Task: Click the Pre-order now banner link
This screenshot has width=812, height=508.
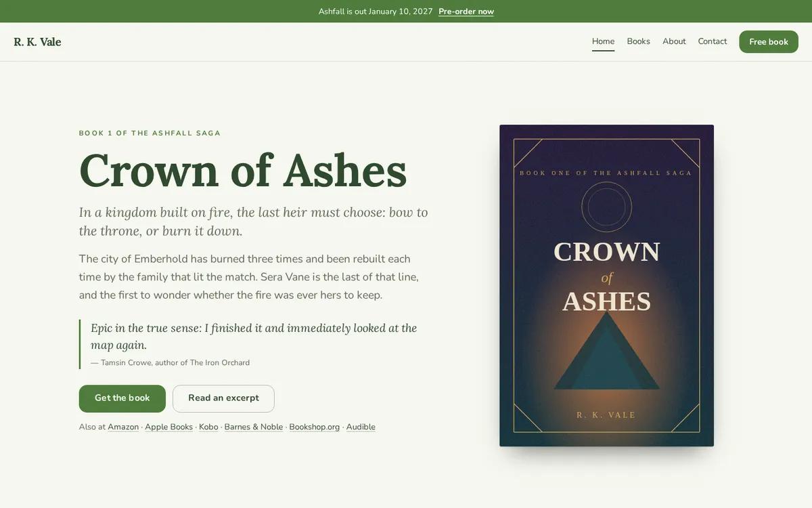Action: click(x=466, y=12)
